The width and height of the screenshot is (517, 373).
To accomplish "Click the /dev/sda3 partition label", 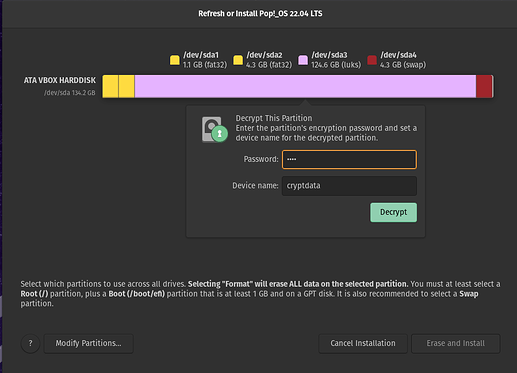I will (x=329, y=55).
